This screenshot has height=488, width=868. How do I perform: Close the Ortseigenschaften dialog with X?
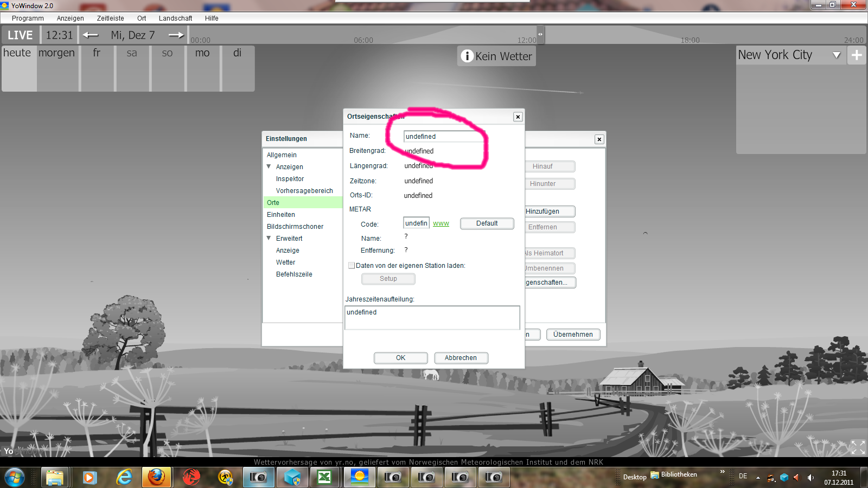pyautogui.click(x=518, y=117)
